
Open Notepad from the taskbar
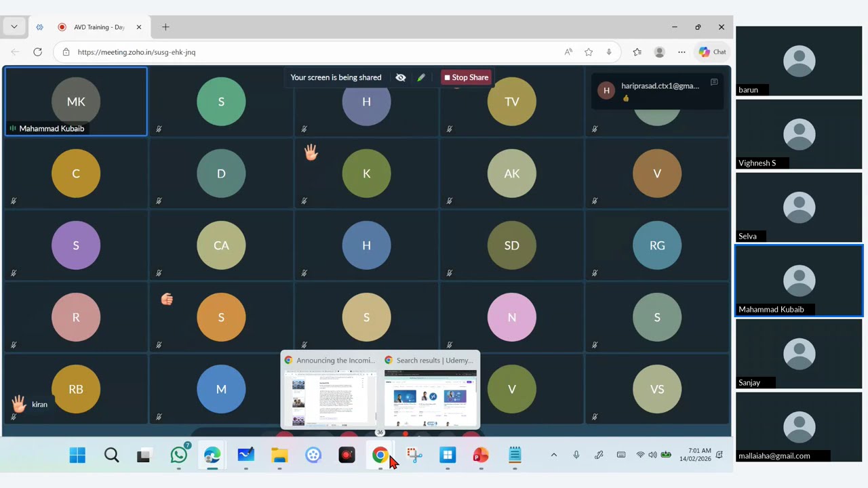click(515, 455)
